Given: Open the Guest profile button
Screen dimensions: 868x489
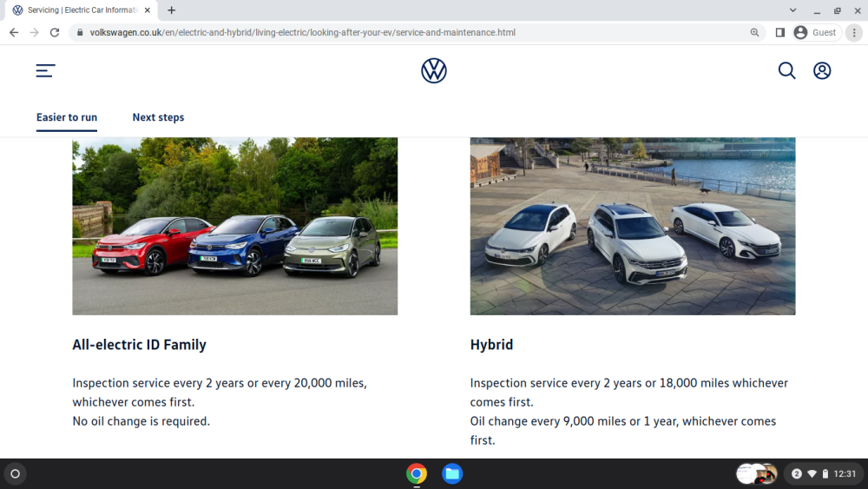Looking at the screenshot, I should (x=816, y=33).
